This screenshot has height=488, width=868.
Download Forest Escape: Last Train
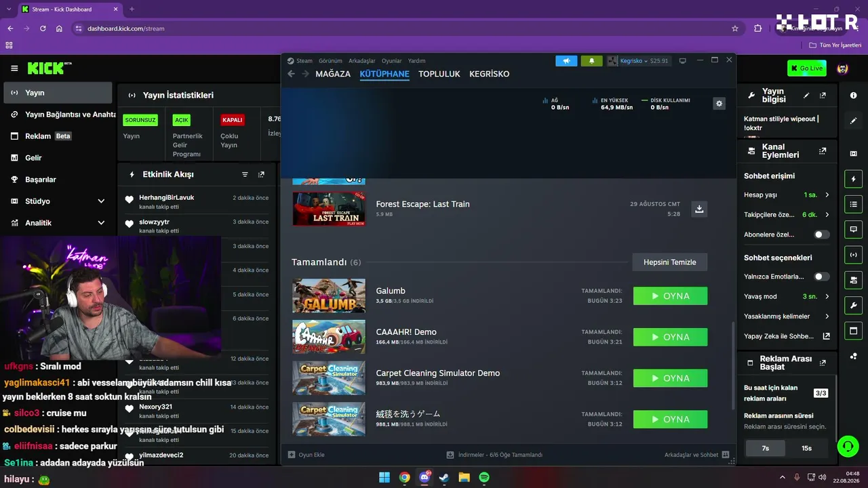click(699, 209)
